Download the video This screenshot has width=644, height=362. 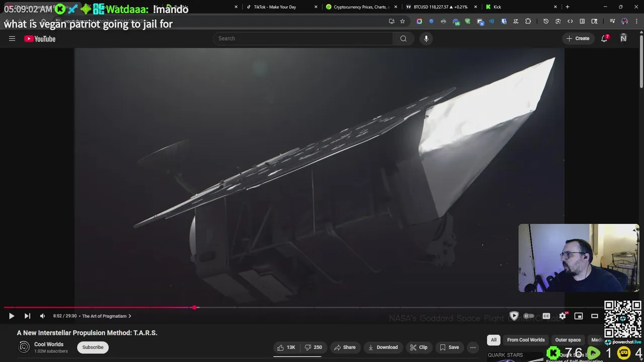click(x=383, y=347)
